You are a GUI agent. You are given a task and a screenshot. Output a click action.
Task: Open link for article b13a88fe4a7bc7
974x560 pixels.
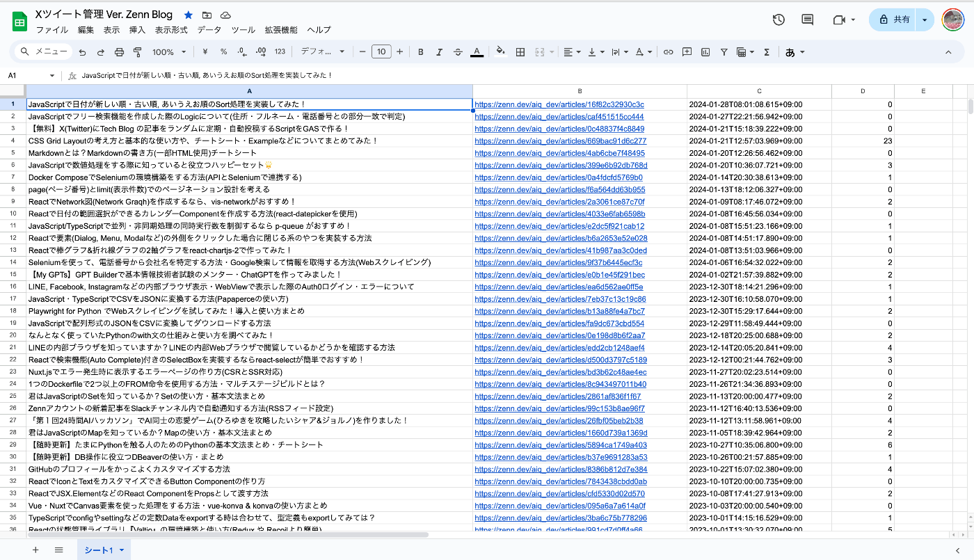click(x=559, y=311)
